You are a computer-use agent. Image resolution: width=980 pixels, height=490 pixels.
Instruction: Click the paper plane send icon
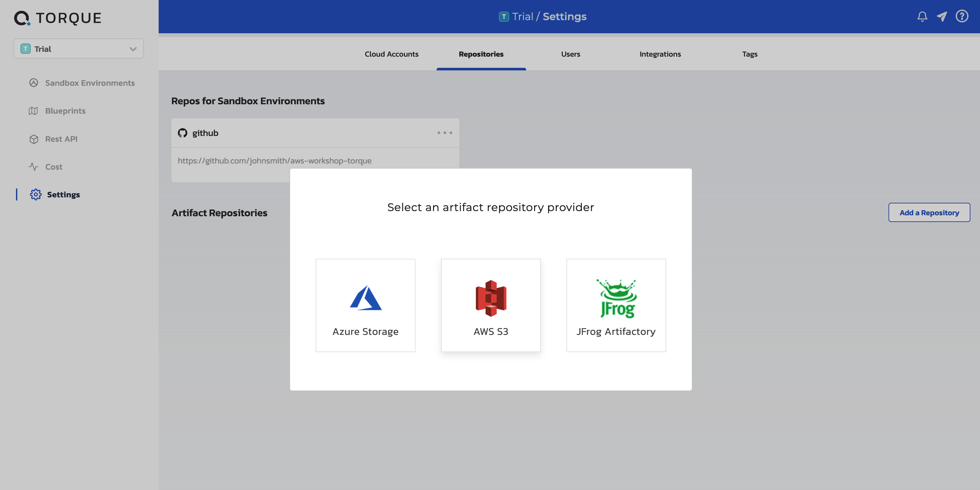click(942, 16)
